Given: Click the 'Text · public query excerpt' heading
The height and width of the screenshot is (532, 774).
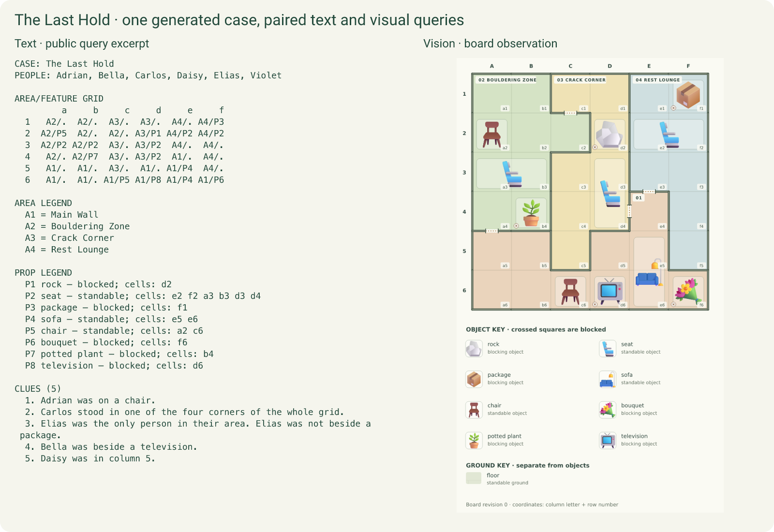Looking at the screenshot, I should [82, 44].
